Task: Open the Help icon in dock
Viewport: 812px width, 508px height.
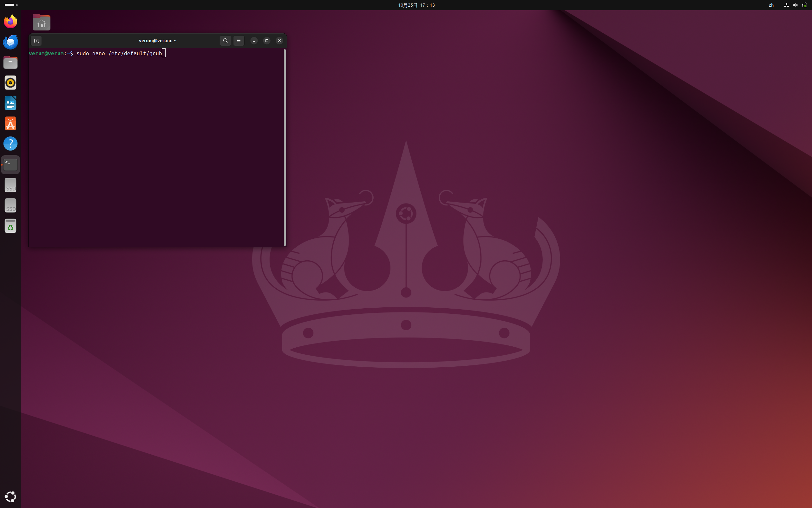Action: click(x=10, y=144)
